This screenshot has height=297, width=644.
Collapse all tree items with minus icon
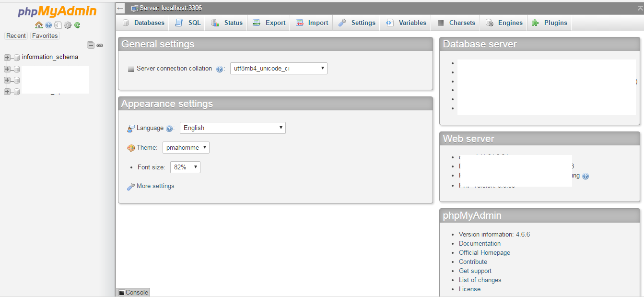coord(91,45)
